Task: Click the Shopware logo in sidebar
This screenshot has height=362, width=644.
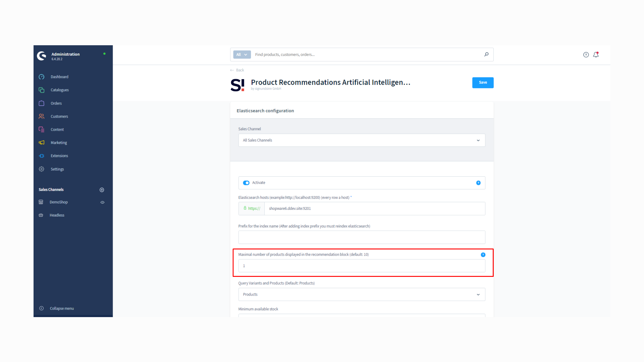Action: coord(42,56)
